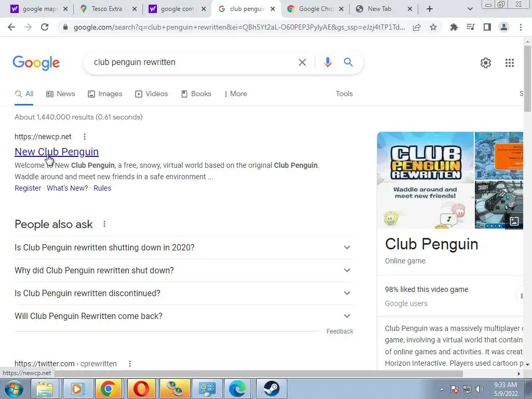The width and height of the screenshot is (532, 399).
Task: Click the taskbar clock showing 9:33 AM
Action: (506, 389)
